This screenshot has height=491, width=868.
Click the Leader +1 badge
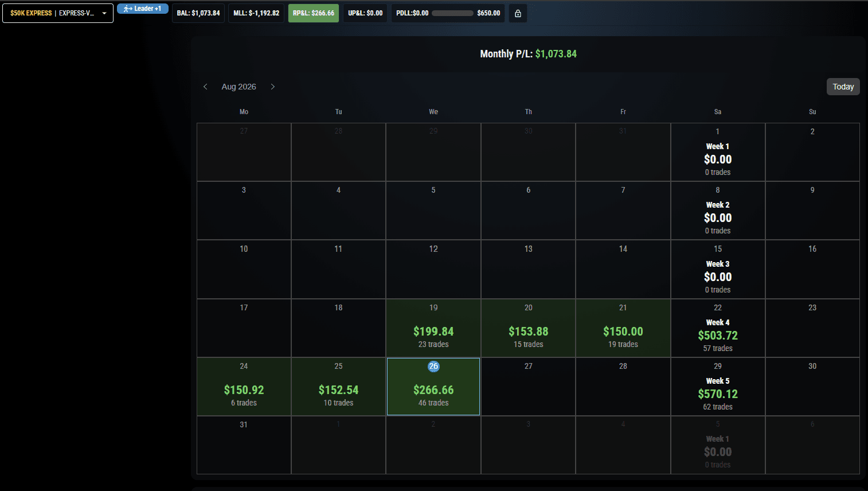(143, 9)
